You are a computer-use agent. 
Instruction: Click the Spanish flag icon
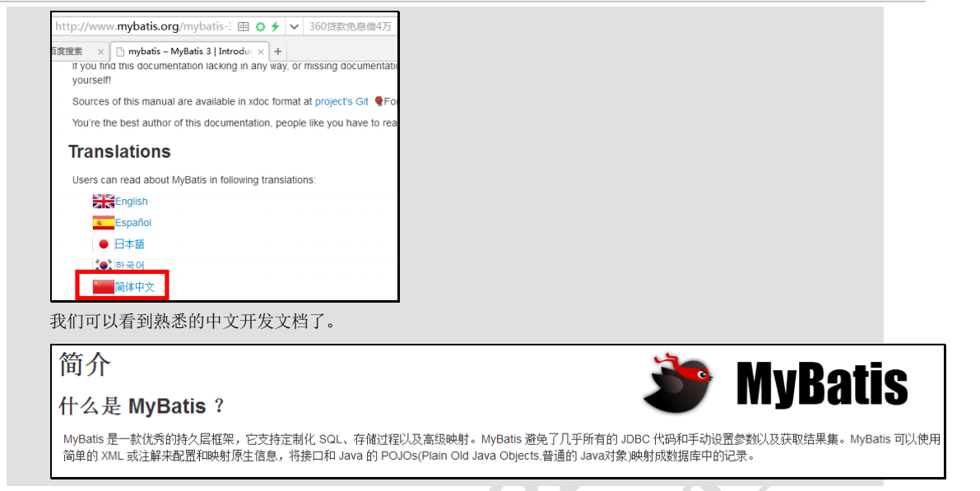(103, 222)
